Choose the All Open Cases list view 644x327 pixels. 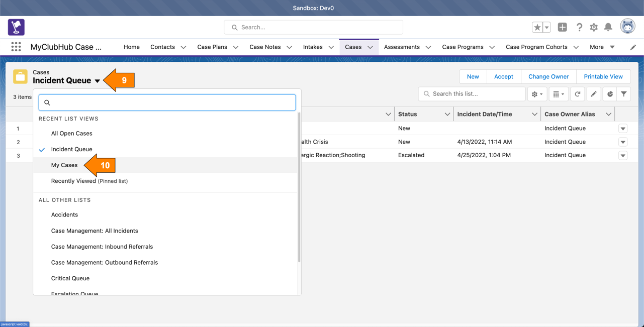71,134
